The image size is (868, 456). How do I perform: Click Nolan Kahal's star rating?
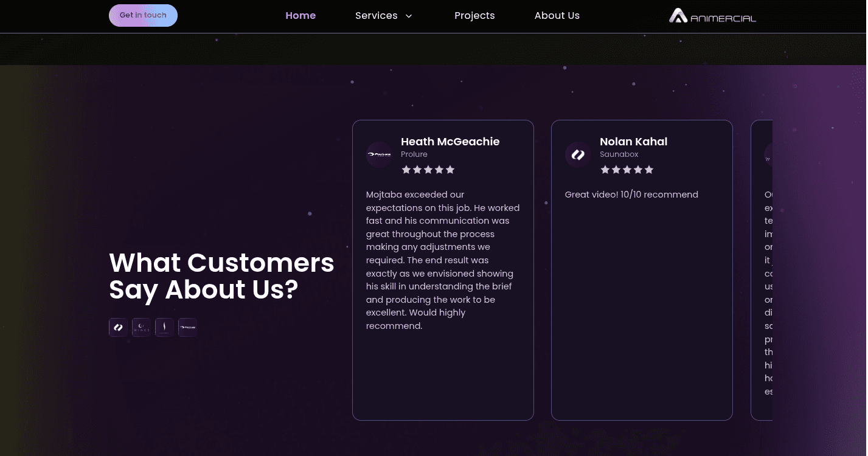(x=627, y=170)
